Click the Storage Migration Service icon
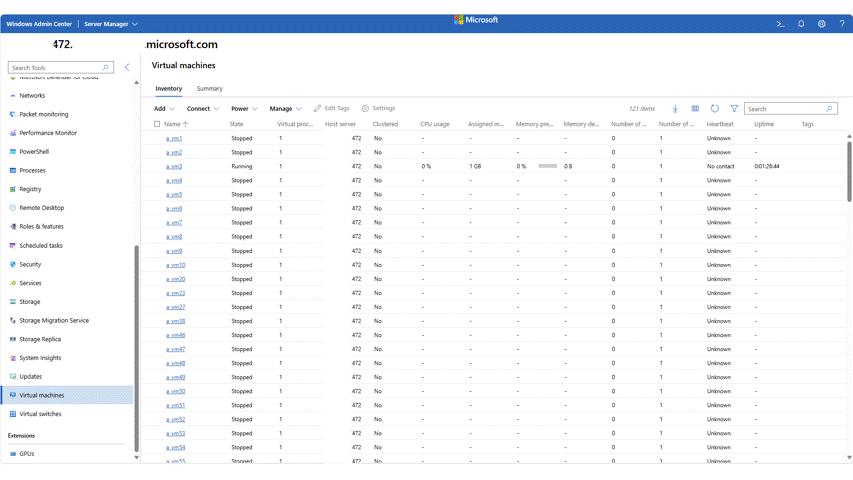853x480 pixels. 13,321
